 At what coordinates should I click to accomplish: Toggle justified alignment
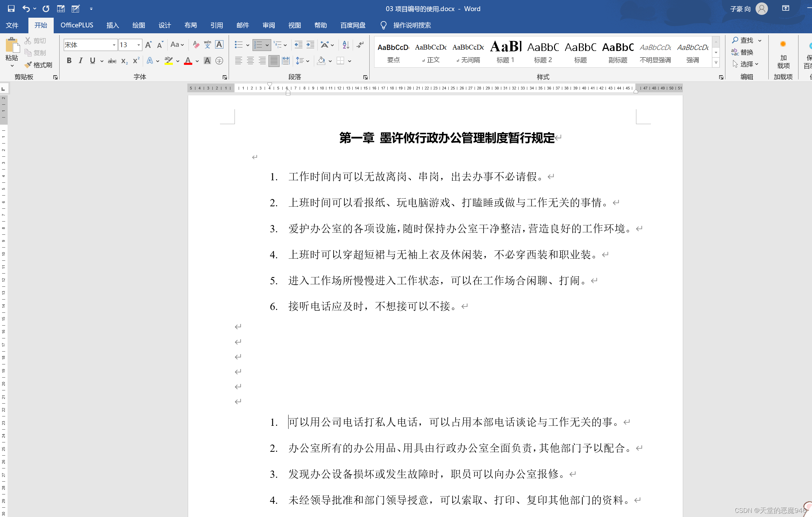pos(274,61)
